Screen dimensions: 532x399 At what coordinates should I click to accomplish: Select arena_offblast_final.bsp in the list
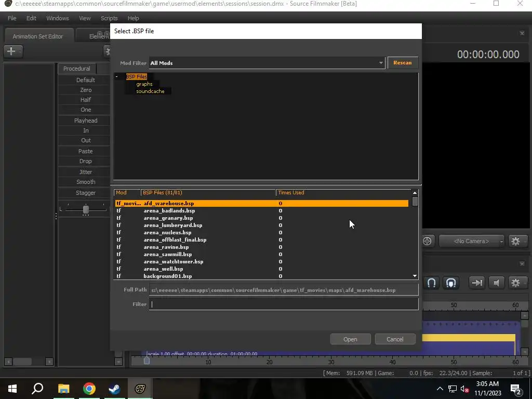tap(262, 240)
